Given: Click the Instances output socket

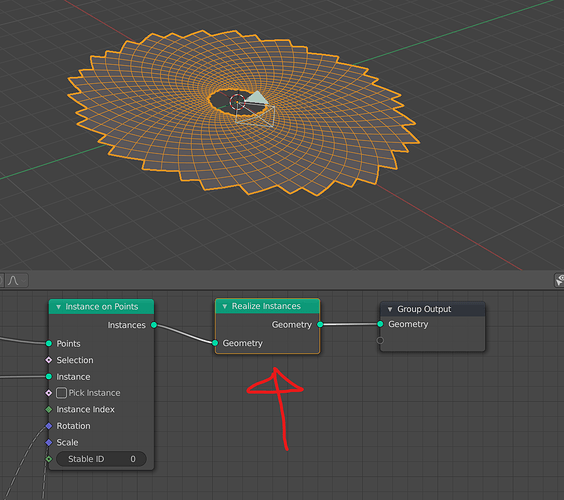Looking at the screenshot, I should coord(154,325).
